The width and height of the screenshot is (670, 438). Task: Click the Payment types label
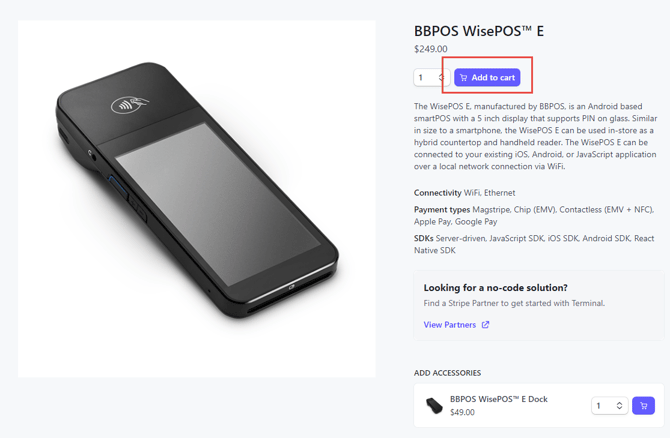pos(442,210)
